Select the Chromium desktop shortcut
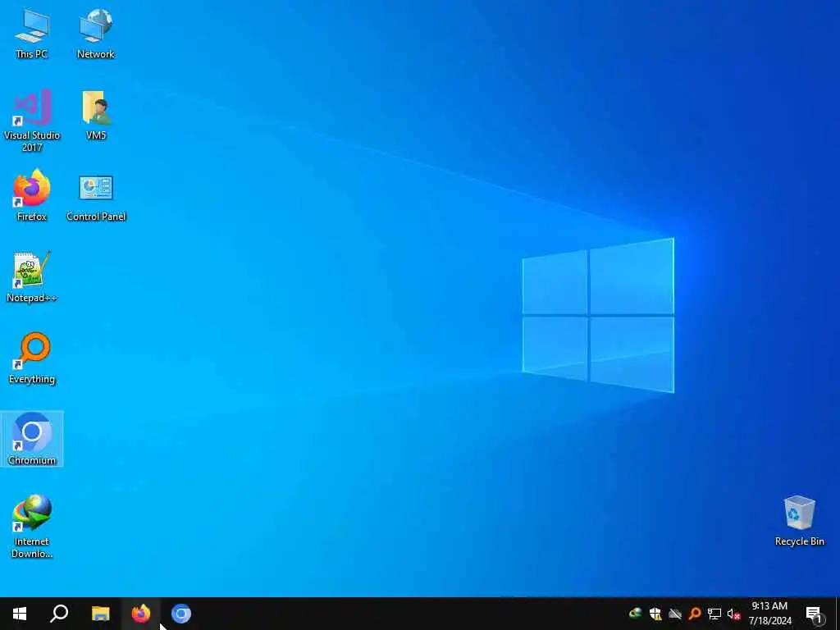840x630 pixels. pyautogui.click(x=32, y=439)
